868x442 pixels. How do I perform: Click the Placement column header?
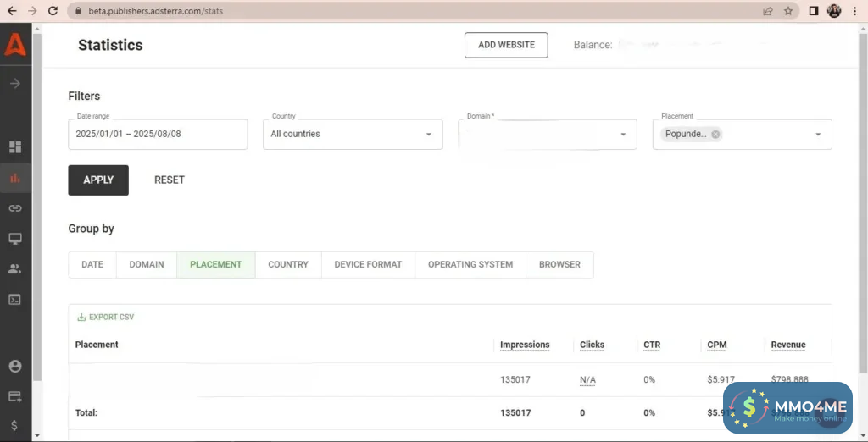97,344
